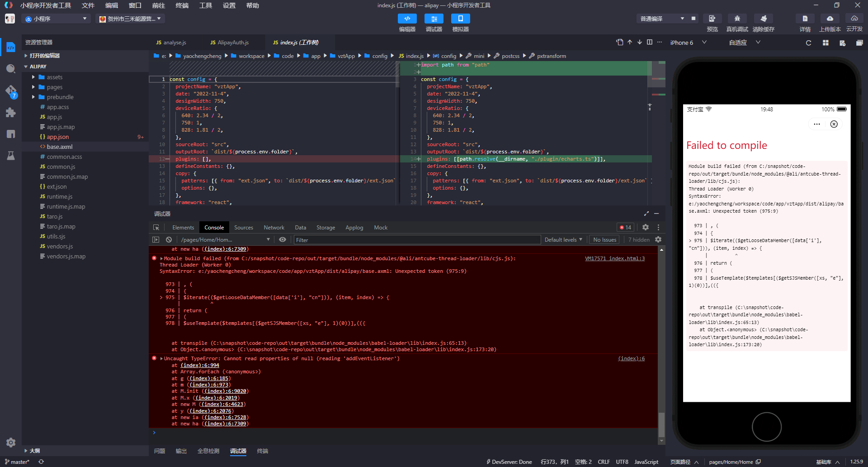Switch to the analyse.js editor tab
This screenshot has height=467, width=868.
pyautogui.click(x=171, y=43)
